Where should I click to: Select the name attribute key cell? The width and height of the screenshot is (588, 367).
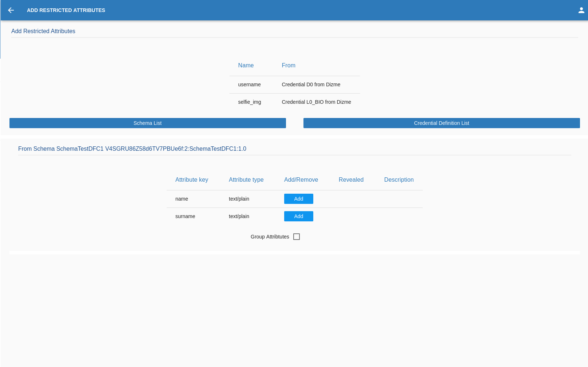[182, 199]
